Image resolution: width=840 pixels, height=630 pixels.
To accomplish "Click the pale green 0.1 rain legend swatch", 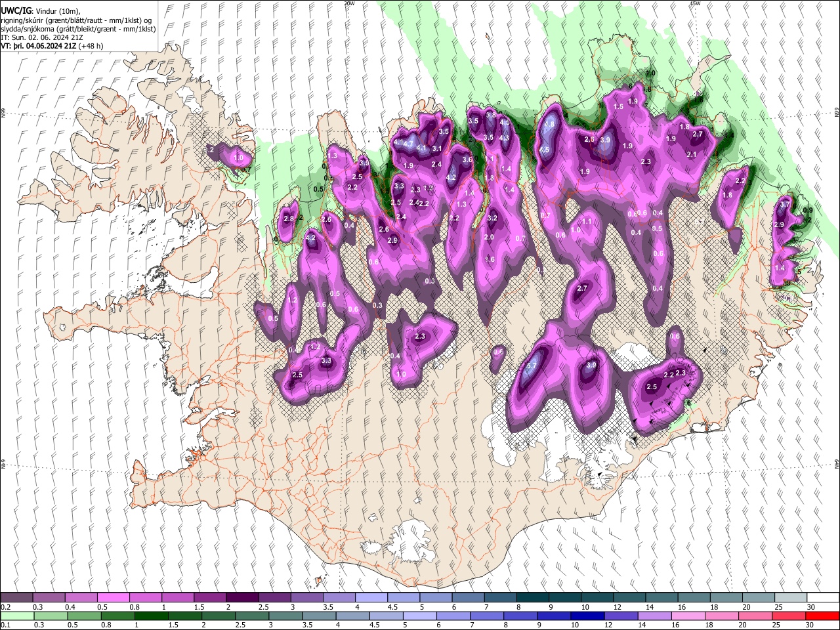I will coord(16,616).
